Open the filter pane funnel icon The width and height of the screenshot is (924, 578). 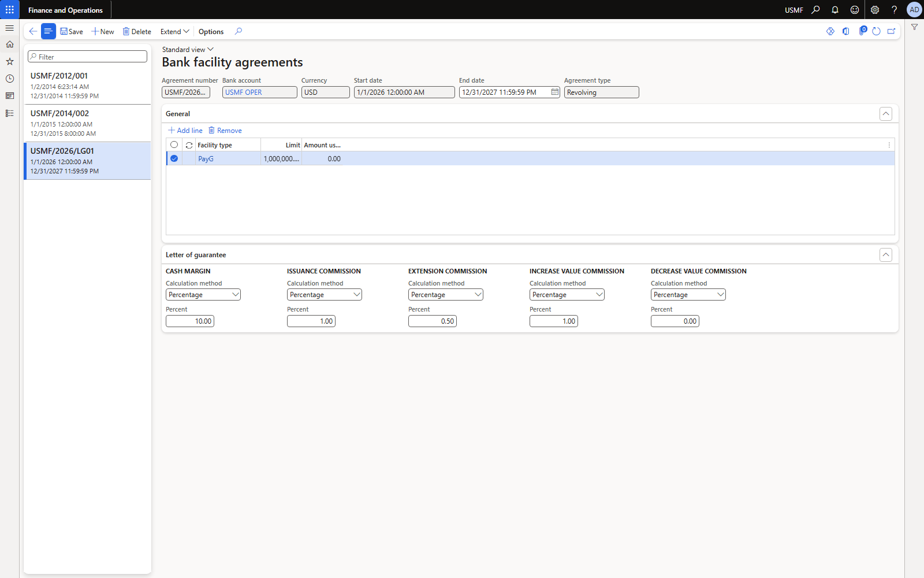914,27
